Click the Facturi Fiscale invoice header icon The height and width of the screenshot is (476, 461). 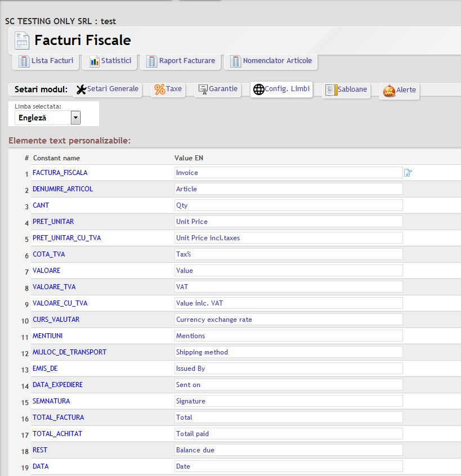coord(21,41)
